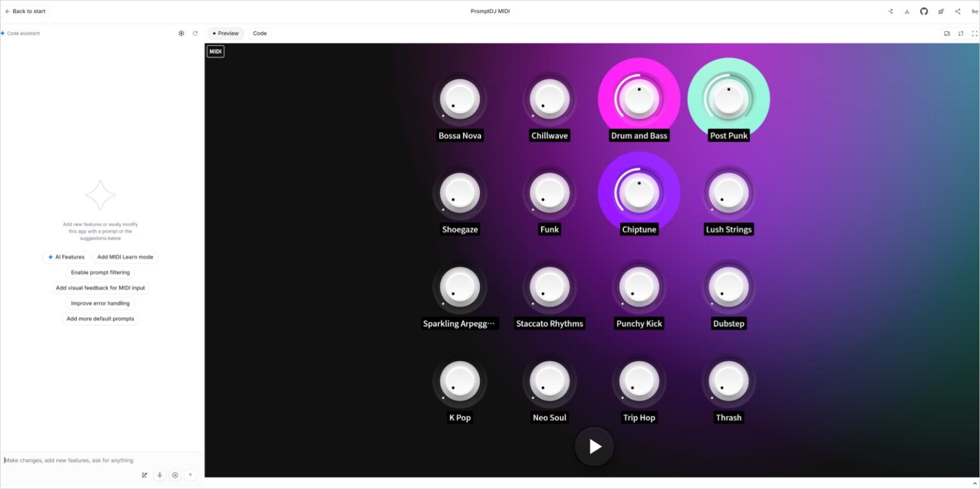Reload the app preview with the refresh icon
This screenshot has height=489, width=980.
tap(961, 33)
